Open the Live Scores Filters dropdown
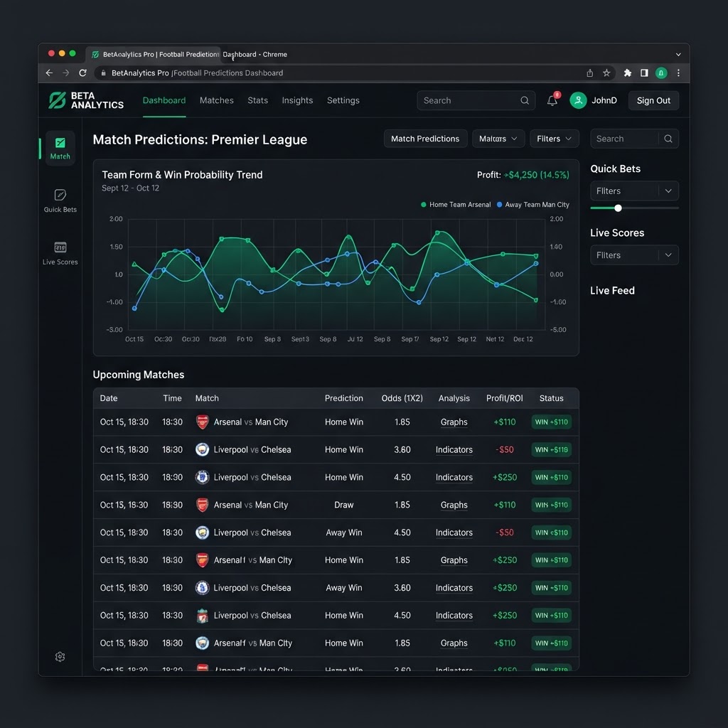Image resolution: width=728 pixels, height=728 pixels. (634, 255)
